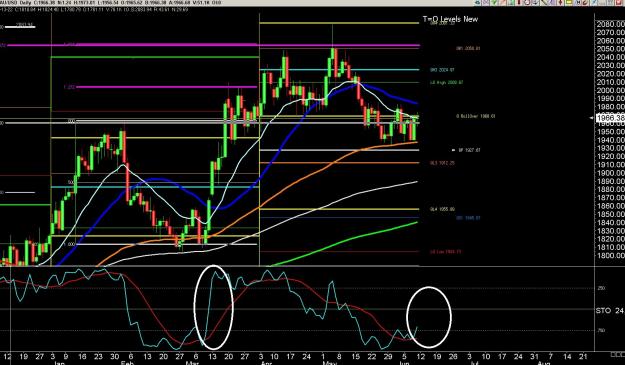
Task: Click the STO indicator value label
Action: [x=610, y=310]
